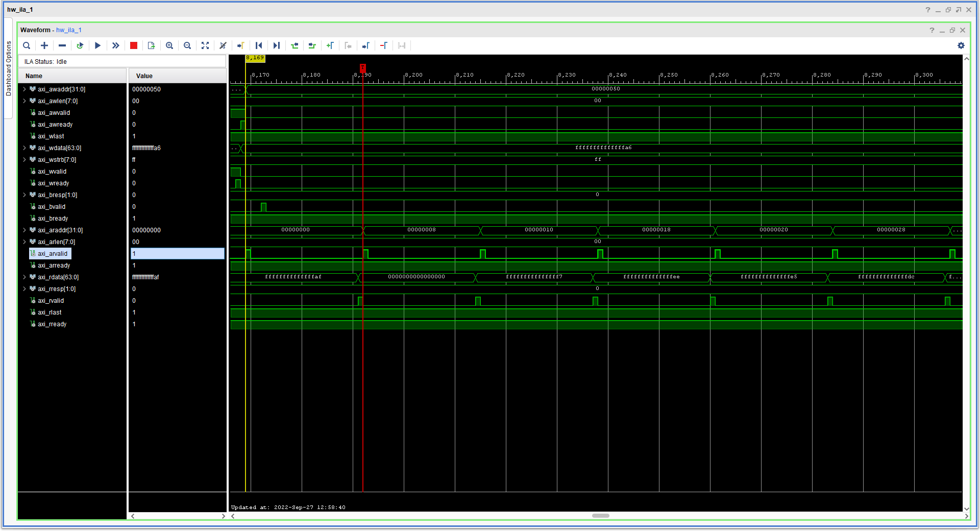Add a probe with the plus icon
This screenshot has width=980, height=531.
(x=44, y=45)
